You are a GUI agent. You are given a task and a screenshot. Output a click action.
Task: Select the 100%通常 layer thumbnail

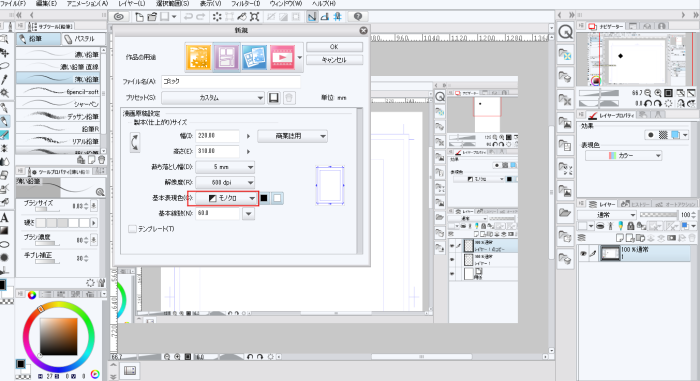pyautogui.click(x=609, y=254)
